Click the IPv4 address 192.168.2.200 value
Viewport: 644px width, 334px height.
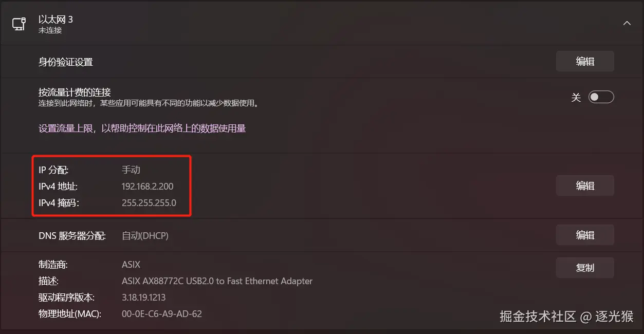pos(148,187)
